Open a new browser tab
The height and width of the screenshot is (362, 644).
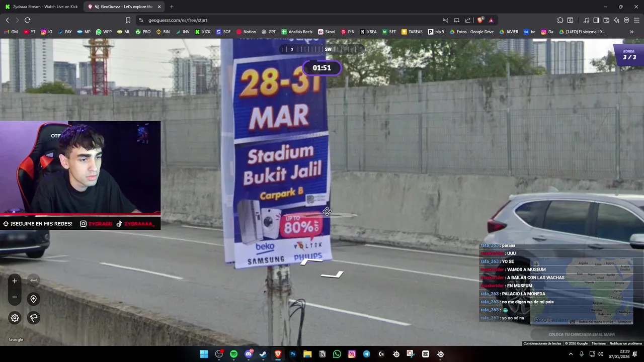tap(172, 7)
